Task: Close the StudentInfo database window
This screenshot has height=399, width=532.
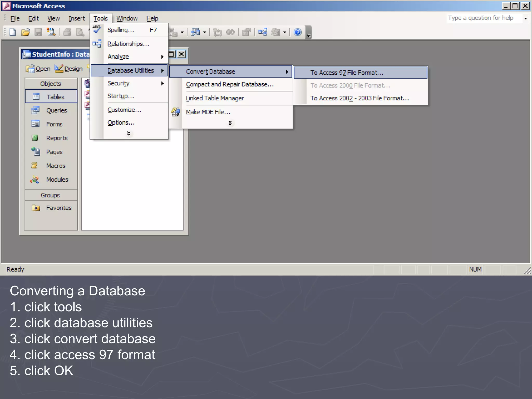Action: tap(181, 54)
